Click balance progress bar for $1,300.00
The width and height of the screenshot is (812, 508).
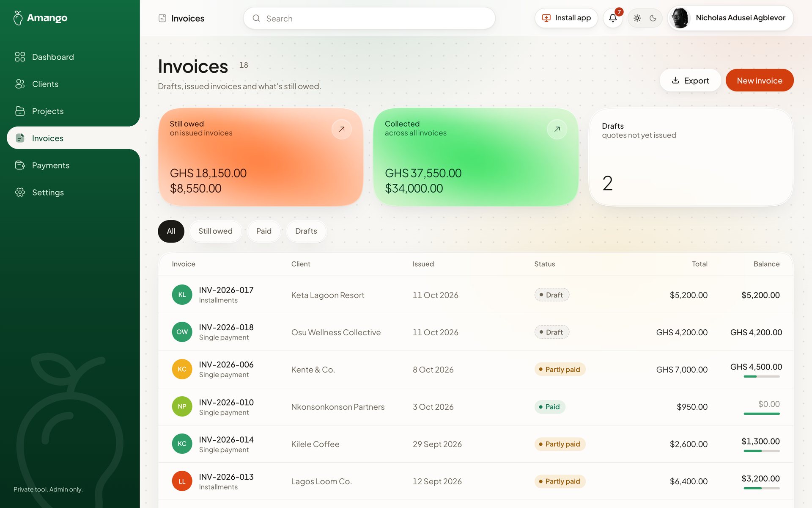tap(762, 451)
